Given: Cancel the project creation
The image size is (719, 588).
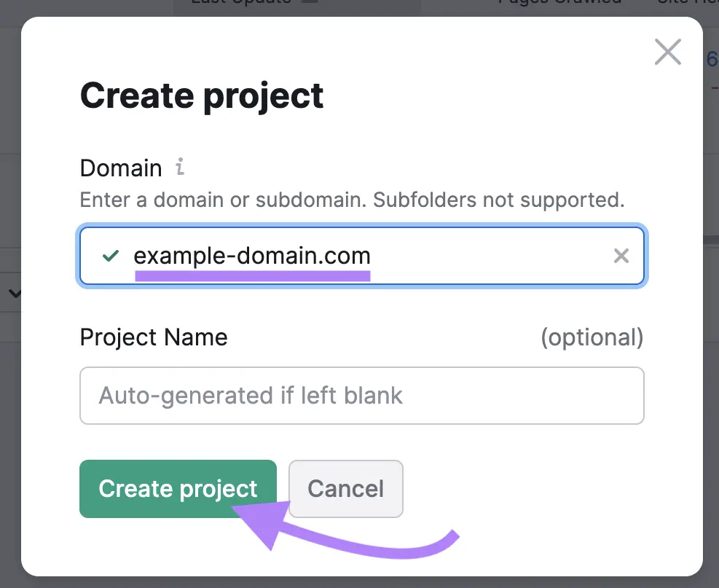Looking at the screenshot, I should point(345,489).
